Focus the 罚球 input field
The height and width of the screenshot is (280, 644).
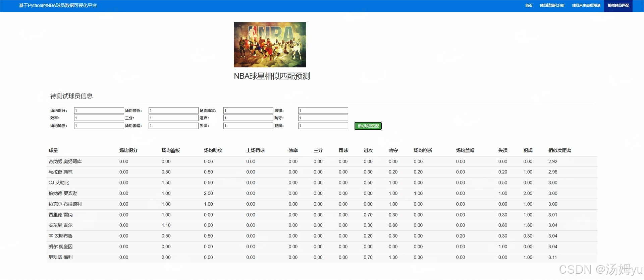(x=323, y=111)
